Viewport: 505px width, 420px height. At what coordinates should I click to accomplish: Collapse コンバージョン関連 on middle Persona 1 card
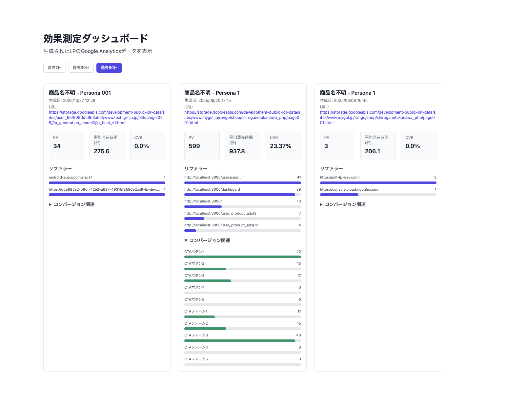coord(208,240)
